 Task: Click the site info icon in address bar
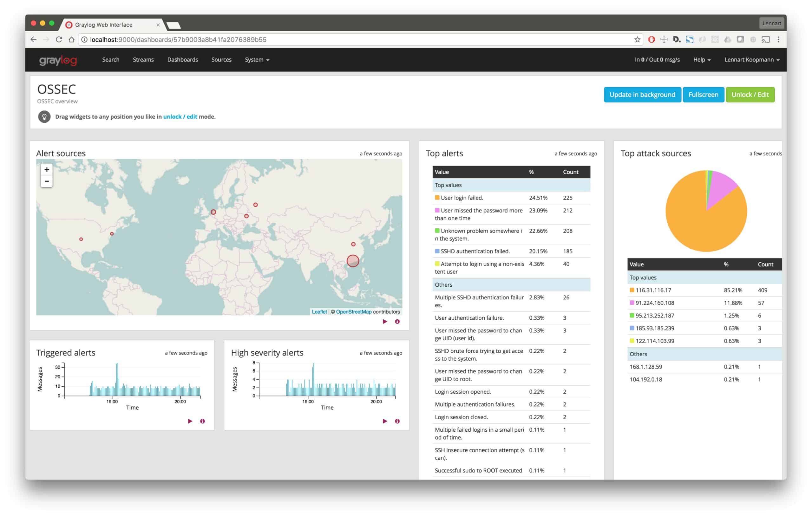pos(84,39)
